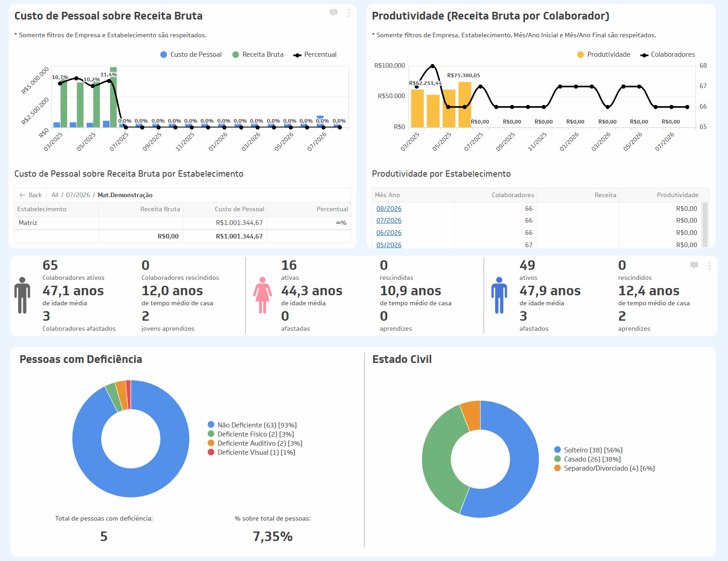
Task: Go back using the Back arrow button
Action: (30, 195)
